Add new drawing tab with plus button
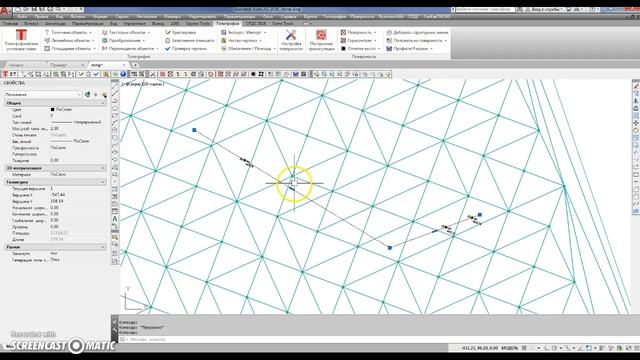The image size is (640, 360). point(135,65)
